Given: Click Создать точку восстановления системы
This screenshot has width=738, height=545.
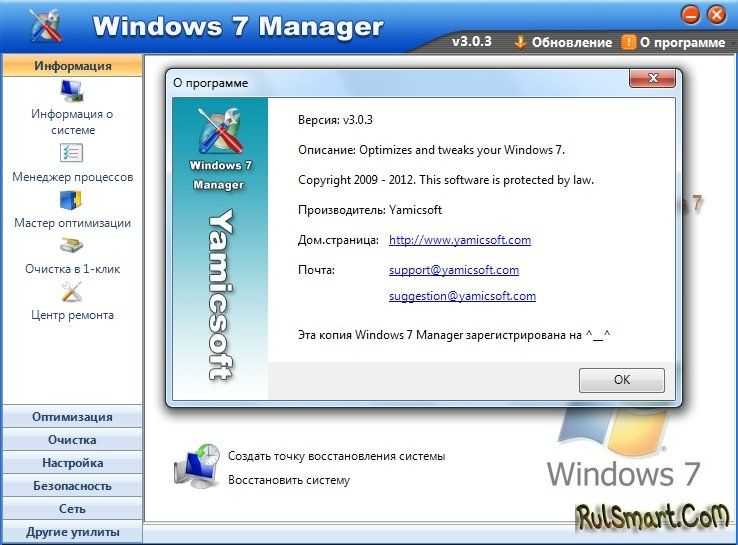Looking at the screenshot, I should tap(337, 456).
